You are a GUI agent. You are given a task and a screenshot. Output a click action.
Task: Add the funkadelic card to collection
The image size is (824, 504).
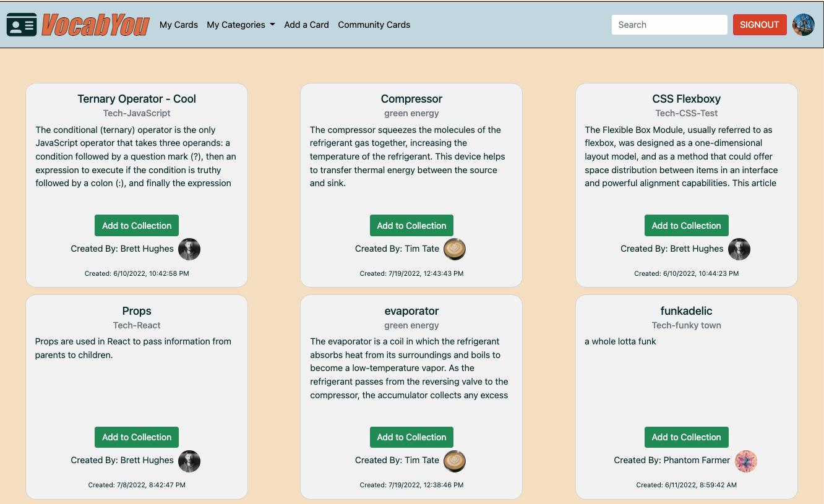pyautogui.click(x=686, y=437)
